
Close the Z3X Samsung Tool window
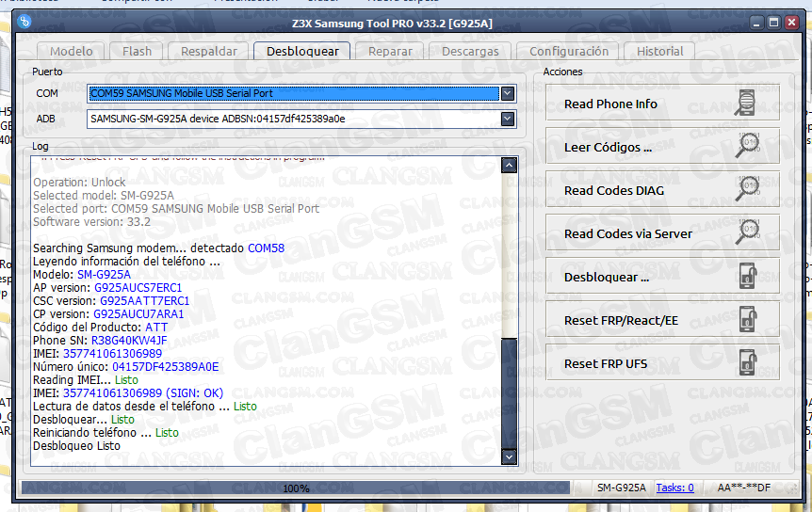790,23
